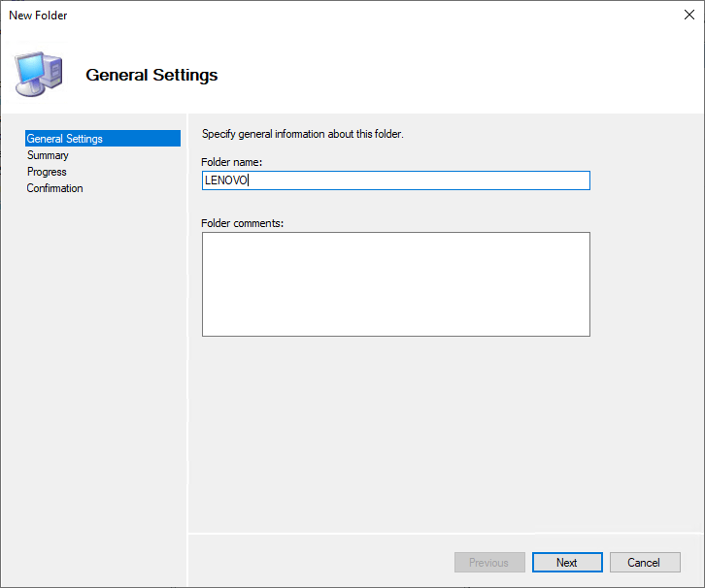
Task: Focus the Folder name input field
Action: [395, 180]
